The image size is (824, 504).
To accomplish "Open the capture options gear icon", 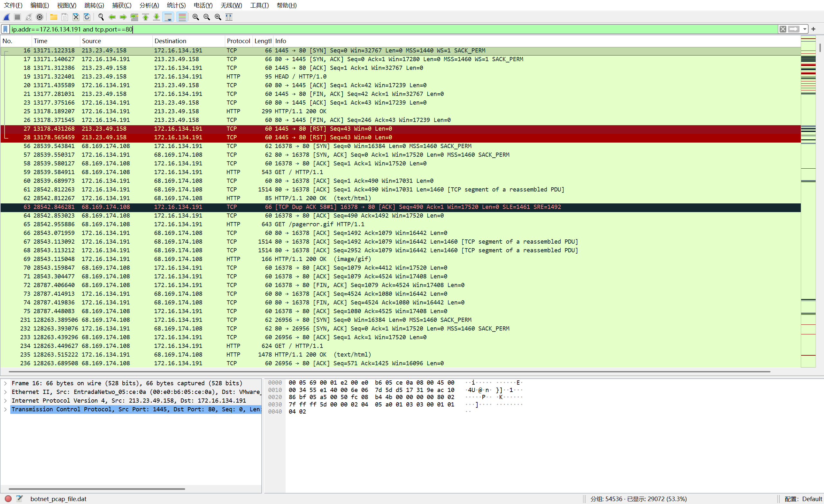I will coord(40,17).
